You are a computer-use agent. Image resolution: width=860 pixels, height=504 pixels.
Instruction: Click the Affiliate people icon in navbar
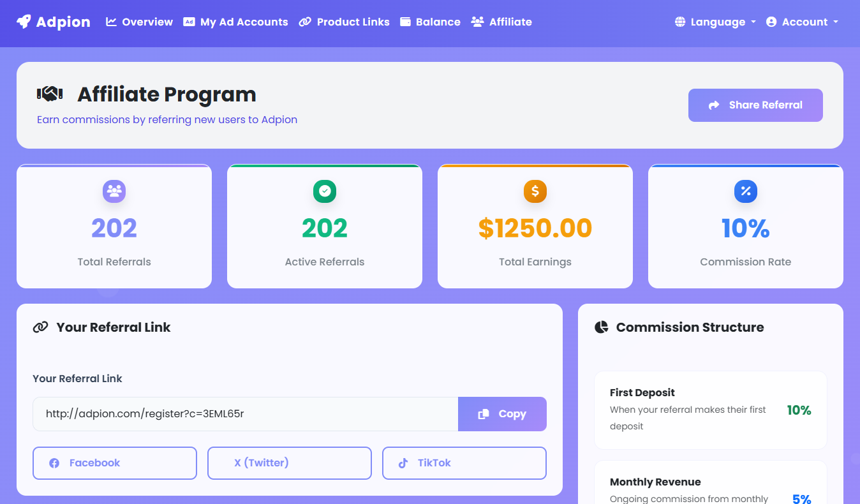[477, 22]
